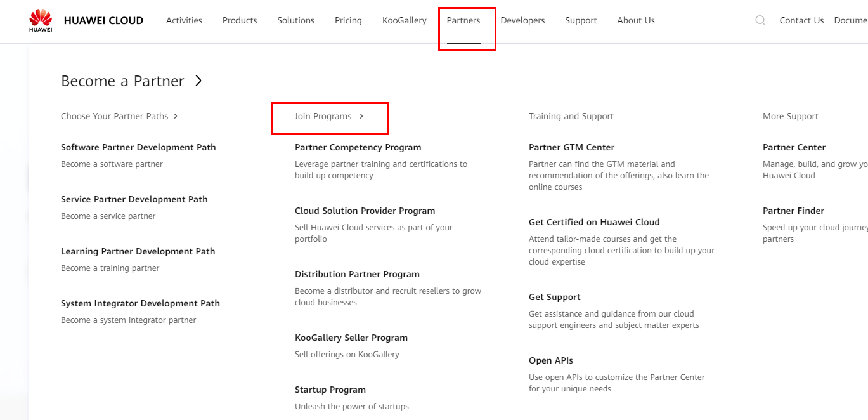Go to Pricing in top navigation

pos(348,20)
